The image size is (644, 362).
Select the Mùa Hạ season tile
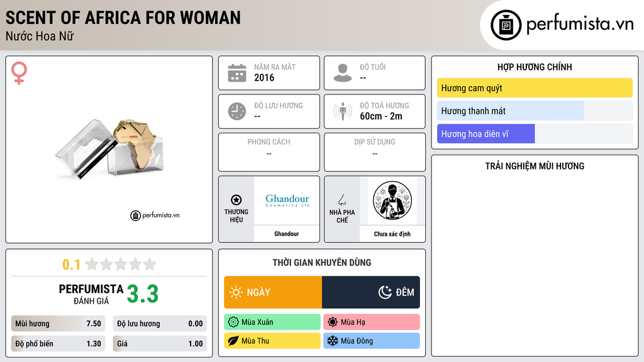372,322
